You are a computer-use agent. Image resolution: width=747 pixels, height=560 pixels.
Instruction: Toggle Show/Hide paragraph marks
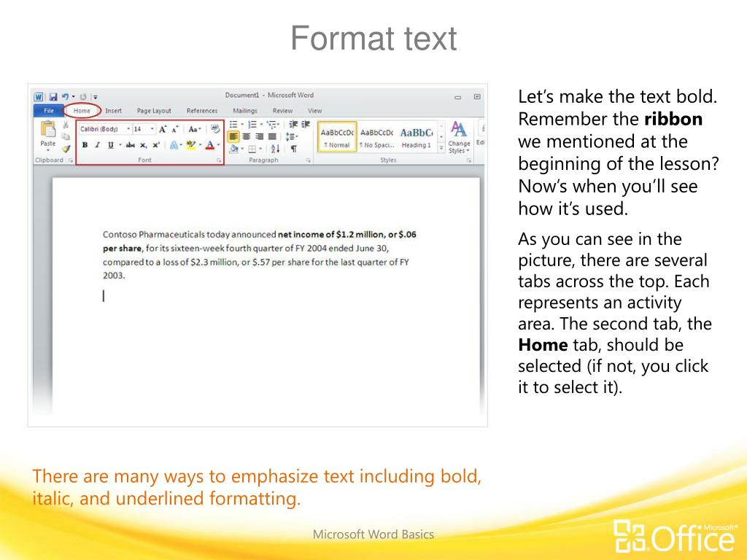coord(294,149)
